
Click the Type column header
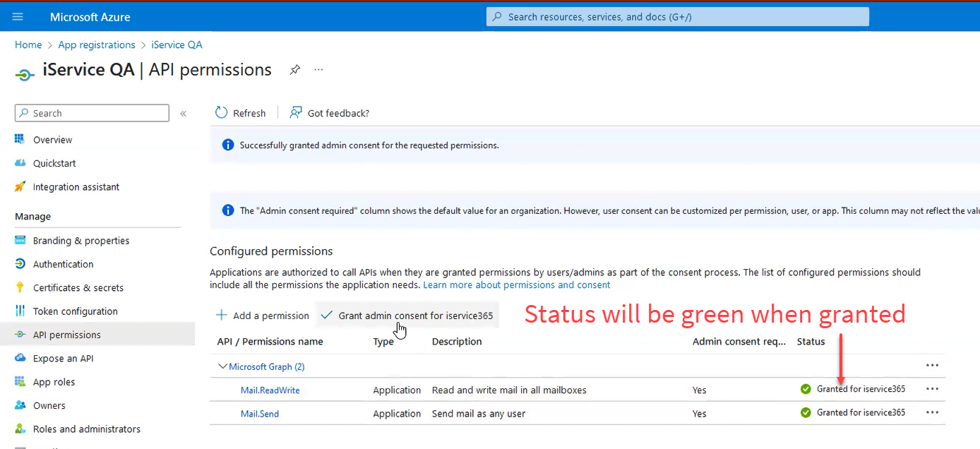pyautogui.click(x=383, y=341)
